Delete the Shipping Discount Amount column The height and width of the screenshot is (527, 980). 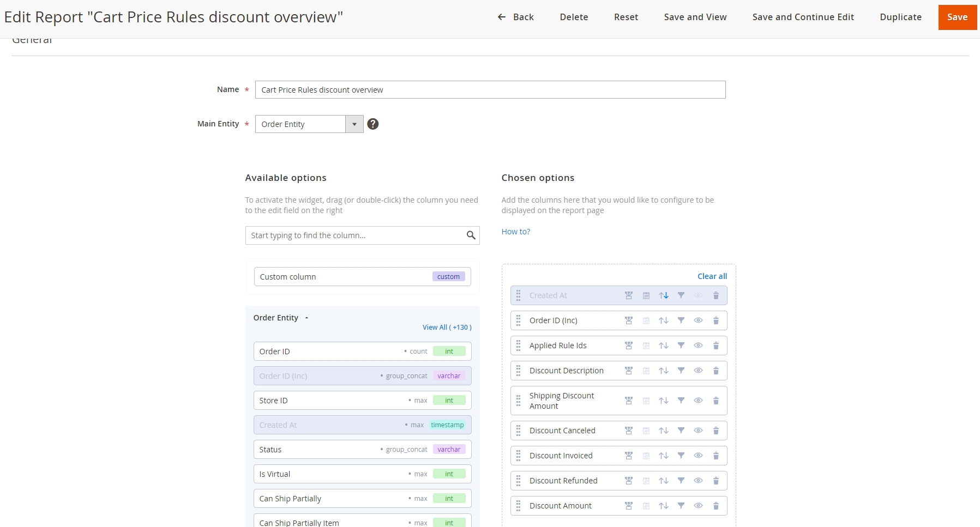click(716, 401)
